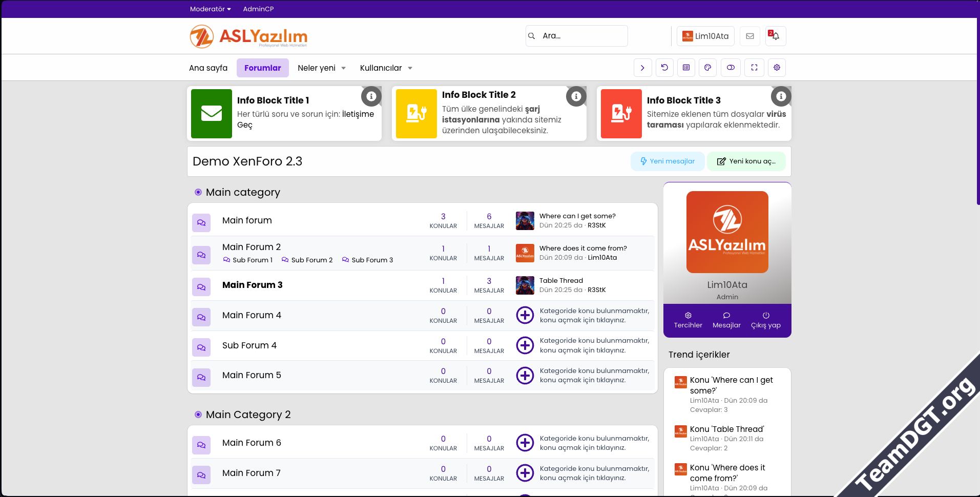Open the inbox envelope icon in header
Screen dimensions: 980x497
749,36
